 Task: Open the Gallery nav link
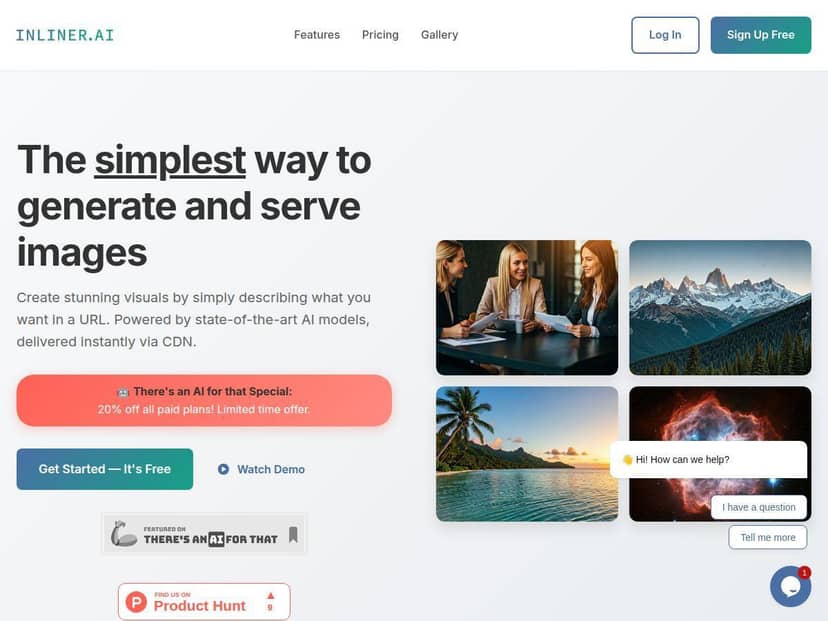pos(439,35)
